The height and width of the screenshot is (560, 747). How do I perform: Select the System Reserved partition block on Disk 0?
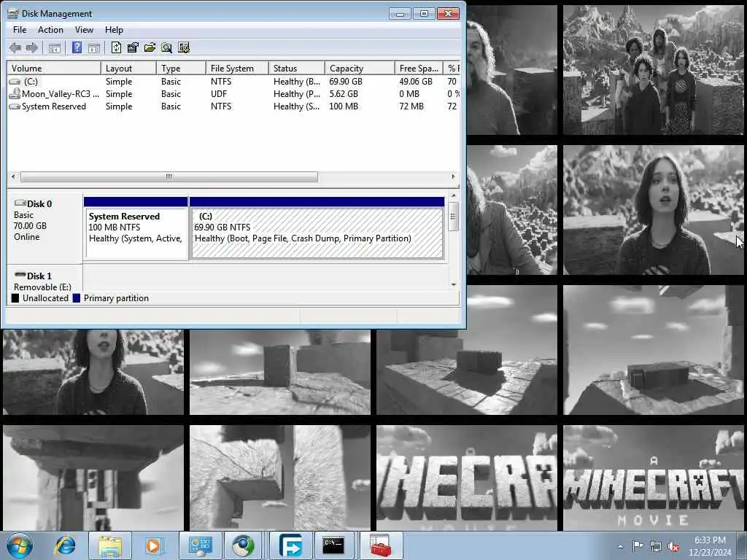pos(136,228)
